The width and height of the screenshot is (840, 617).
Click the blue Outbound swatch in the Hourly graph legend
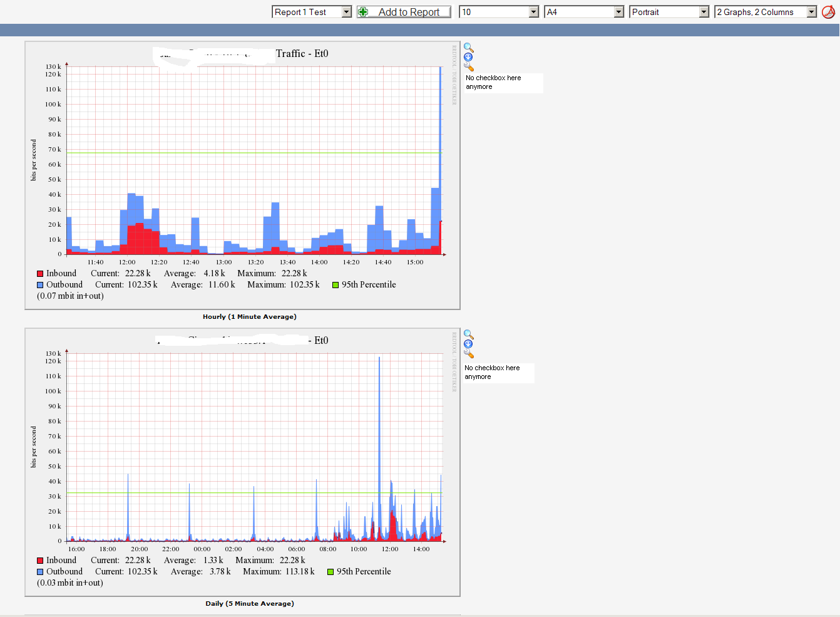pyautogui.click(x=40, y=285)
